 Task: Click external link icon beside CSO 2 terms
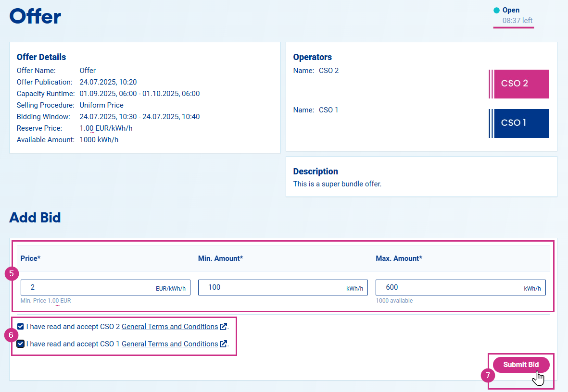tap(223, 327)
